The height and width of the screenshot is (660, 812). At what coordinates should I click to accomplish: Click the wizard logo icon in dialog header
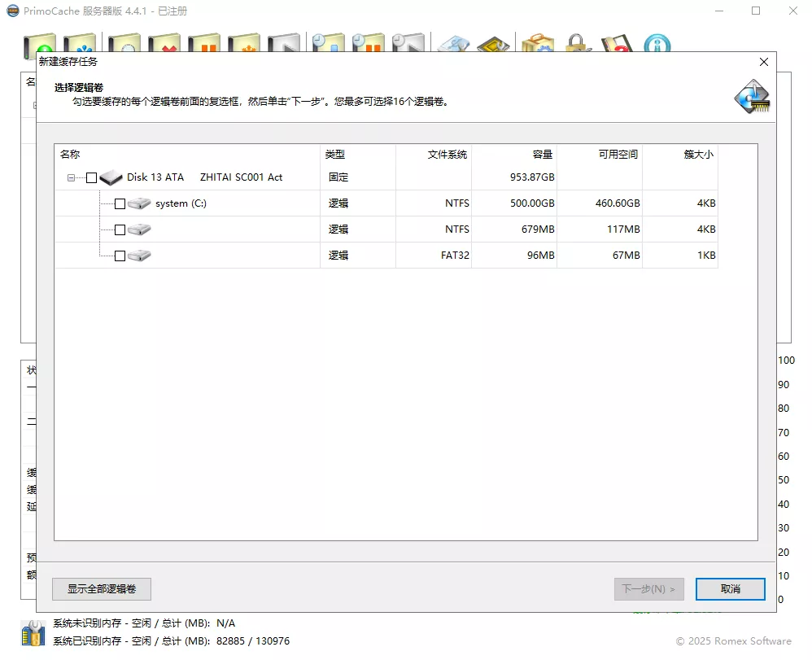(751, 97)
